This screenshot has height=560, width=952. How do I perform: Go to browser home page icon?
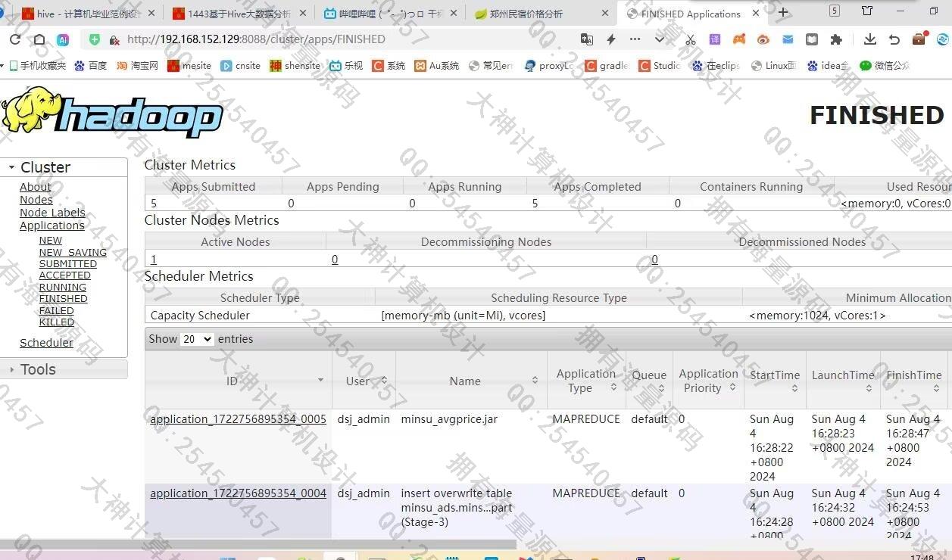click(39, 39)
